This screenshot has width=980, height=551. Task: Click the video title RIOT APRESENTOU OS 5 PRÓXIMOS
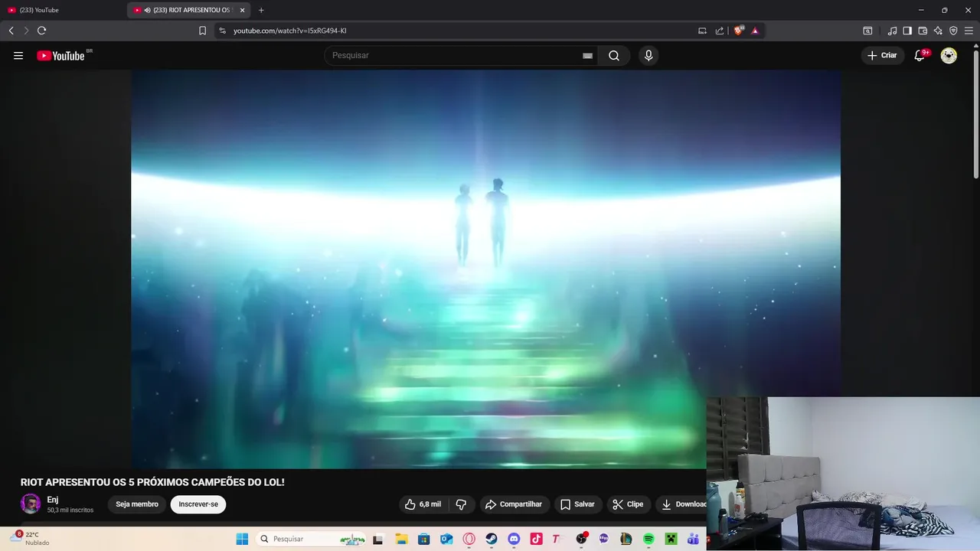(x=152, y=482)
